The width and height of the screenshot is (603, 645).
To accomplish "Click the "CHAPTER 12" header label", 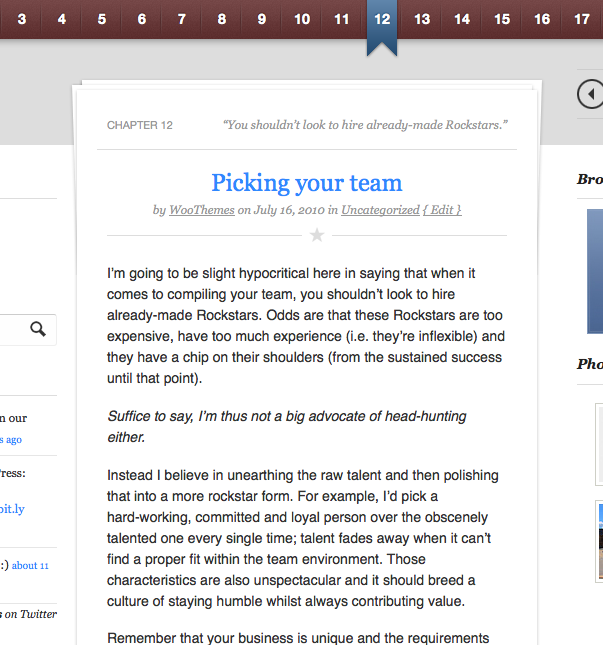I will pyautogui.click(x=140, y=125).
